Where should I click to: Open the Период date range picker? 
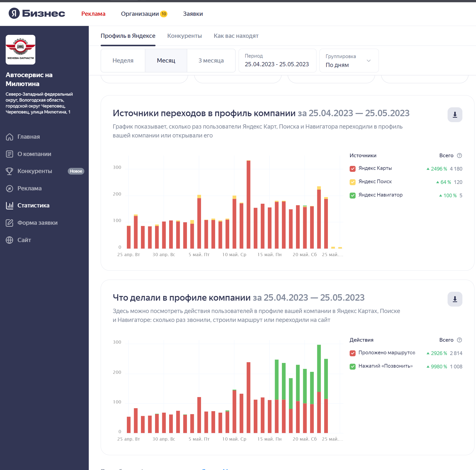[277, 61]
